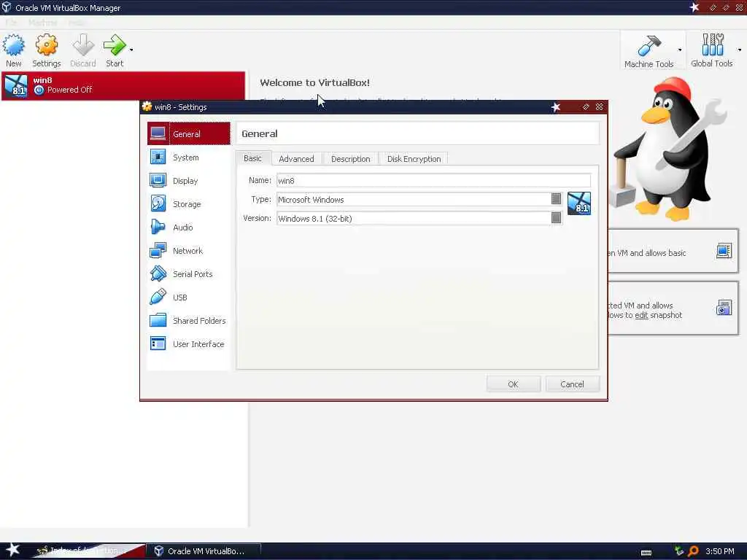Click the 'Welcome to VirtualBox!' heading
Screen dimensions: 747x560
coord(315,82)
